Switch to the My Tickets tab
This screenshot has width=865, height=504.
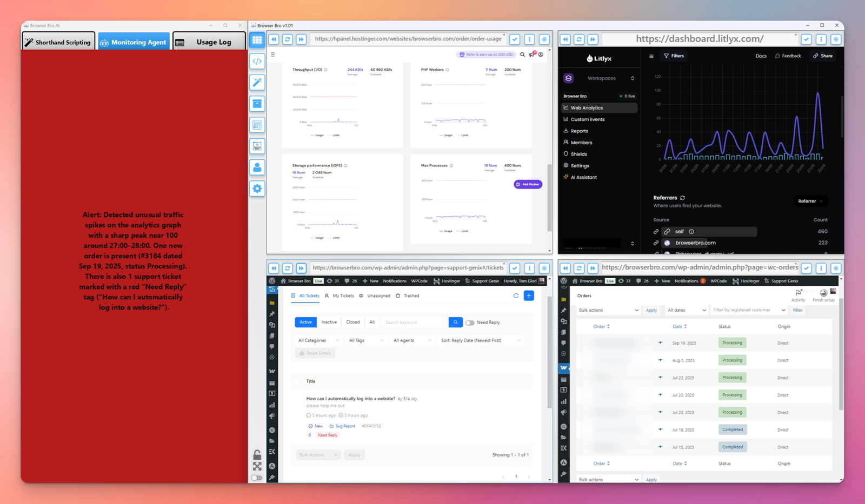tap(339, 295)
